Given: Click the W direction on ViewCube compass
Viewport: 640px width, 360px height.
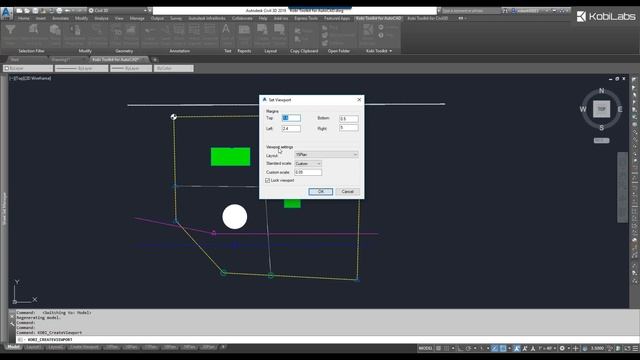Looking at the screenshot, I should [583, 109].
